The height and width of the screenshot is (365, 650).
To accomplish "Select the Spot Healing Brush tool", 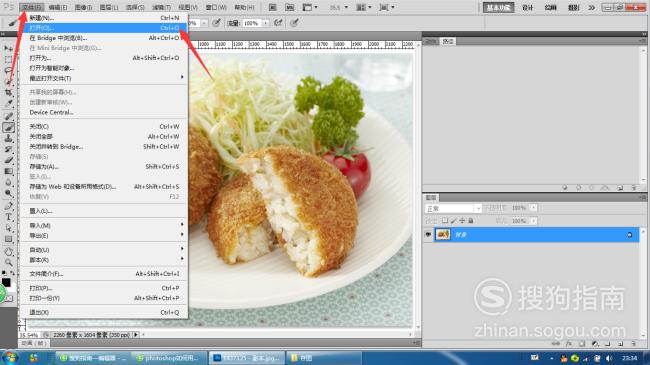I will point(8,117).
